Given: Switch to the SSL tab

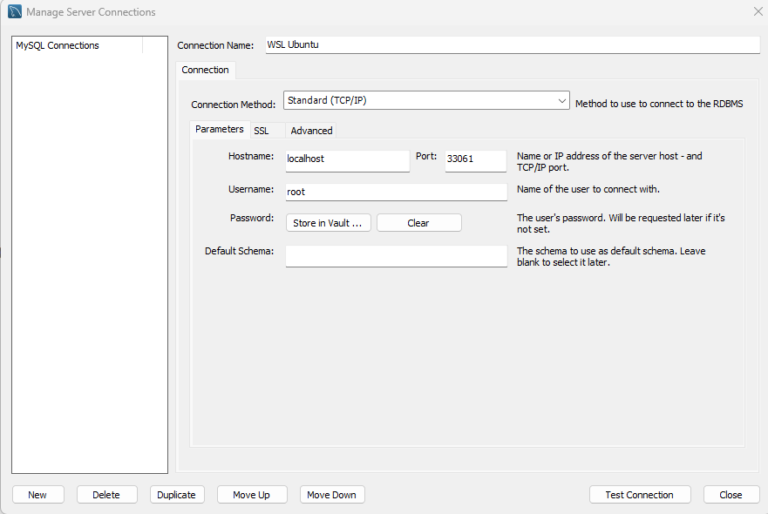Looking at the screenshot, I should (261, 130).
